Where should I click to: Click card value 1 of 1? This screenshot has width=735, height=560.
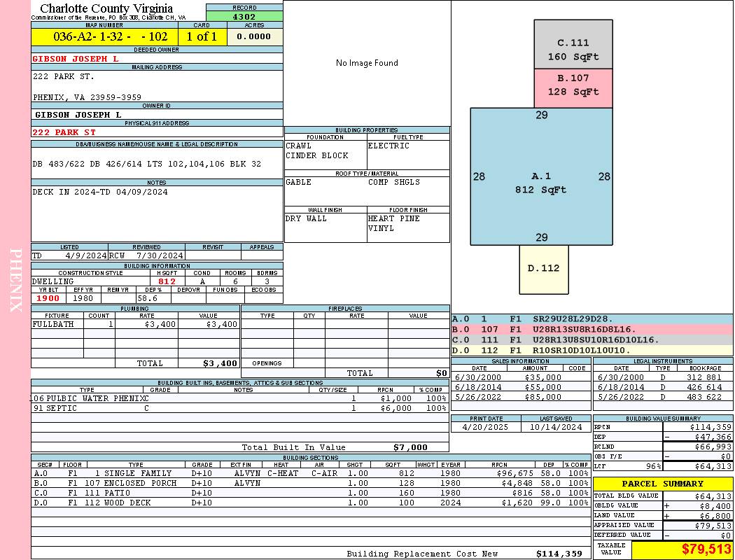point(202,36)
